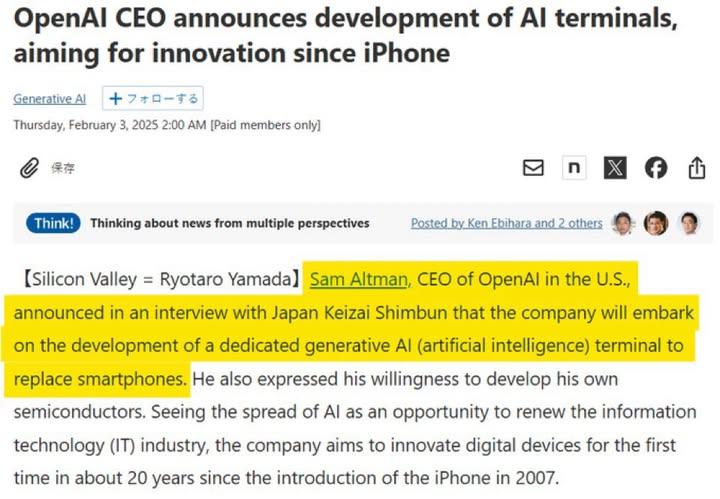This screenshot has height=499, width=720.
Task: Open the share/export icon
Action: pos(697,168)
